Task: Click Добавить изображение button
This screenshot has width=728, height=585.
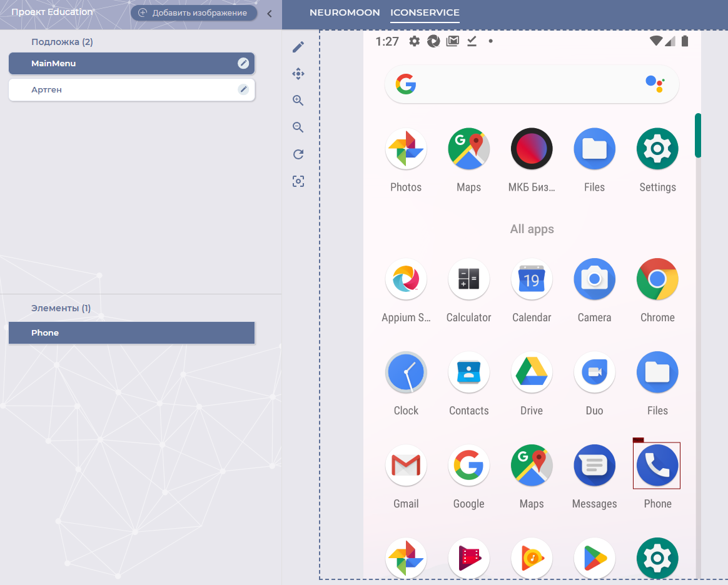Action: click(194, 13)
